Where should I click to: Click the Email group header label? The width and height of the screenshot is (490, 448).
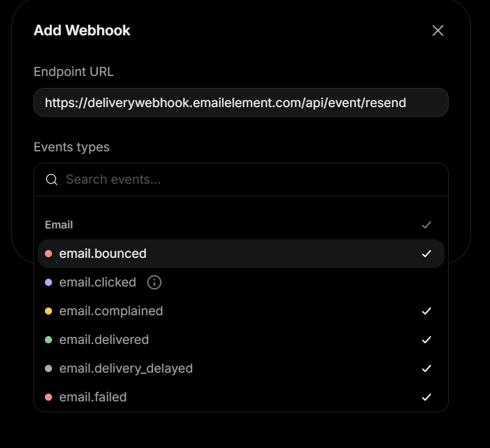[59, 225]
